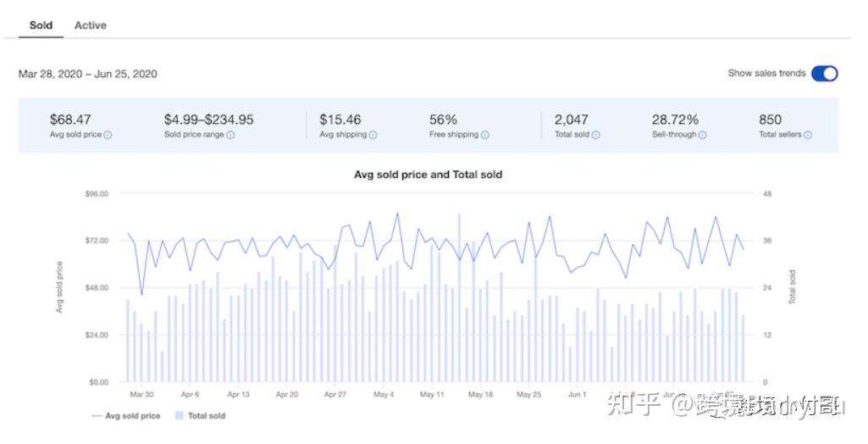Click info icon next to Total sellers
Viewport: 868px width, 444px height.
click(x=808, y=136)
